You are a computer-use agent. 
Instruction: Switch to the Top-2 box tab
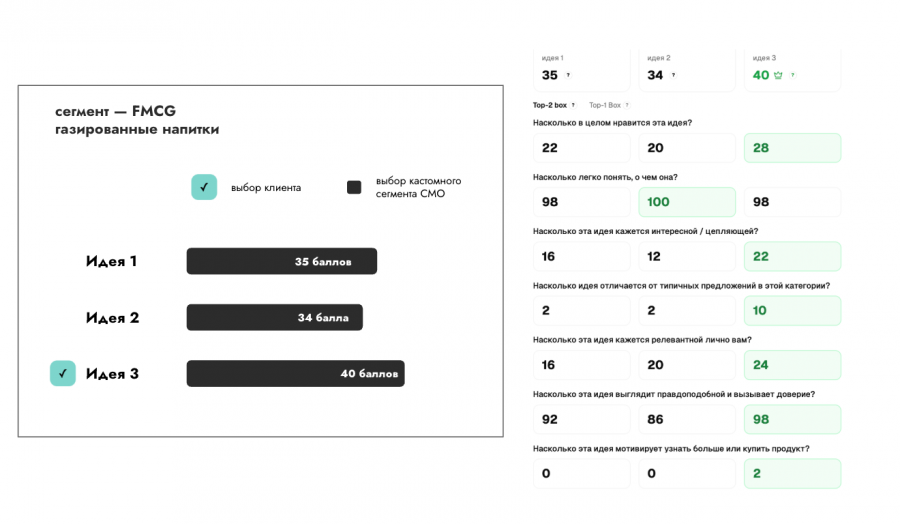[549, 105]
